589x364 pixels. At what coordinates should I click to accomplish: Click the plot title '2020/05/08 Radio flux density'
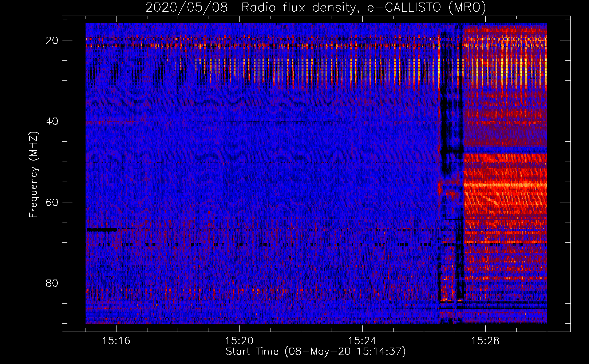pyautogui.click(x=316, y=8)
